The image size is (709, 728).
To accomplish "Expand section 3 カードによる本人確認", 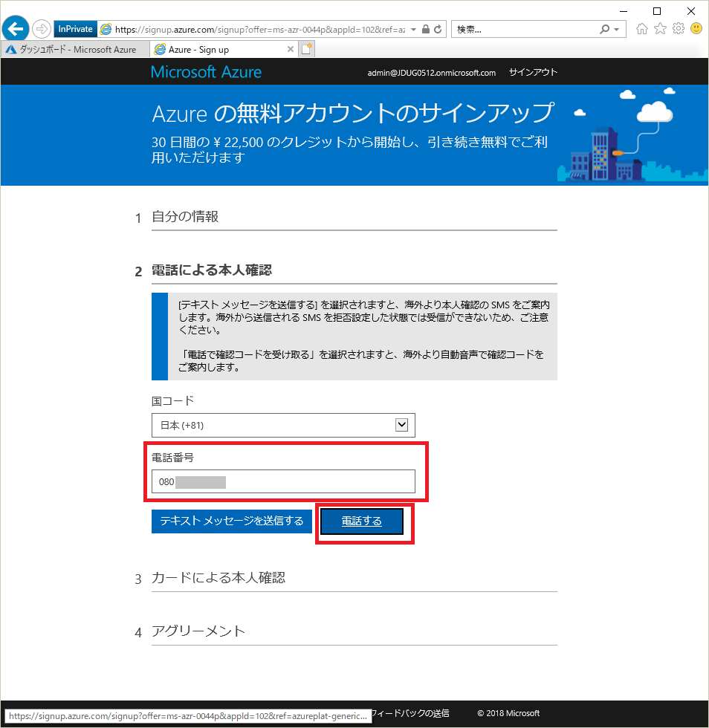I will point(218,578).
